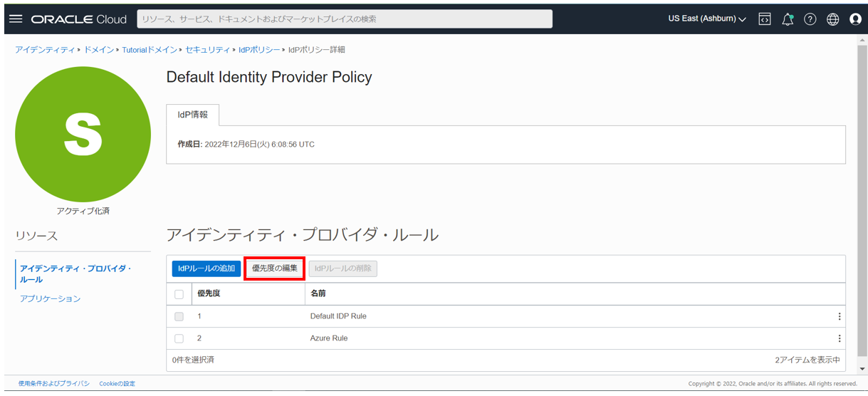Open the Cookieの設定 footer link

(x=117, y=384)
